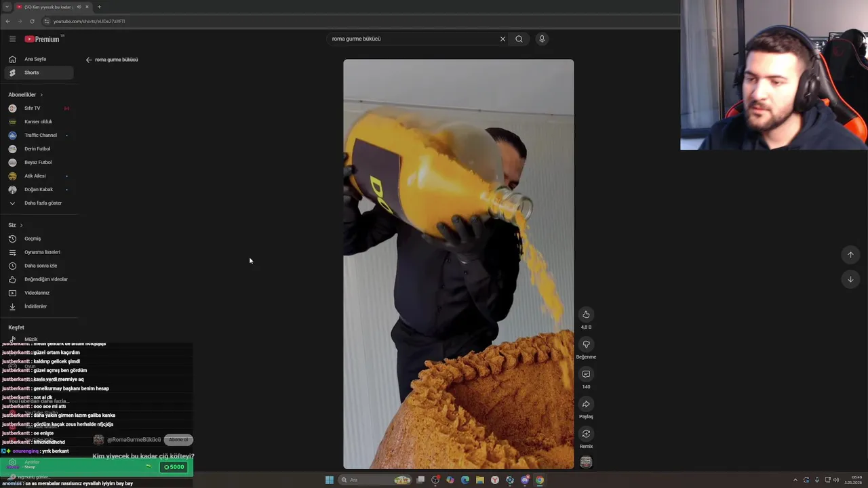The width and height of the screenshot is (868, 488).
Task: Open the tab search dropdown arrow
Action: (x=6, y=7)
